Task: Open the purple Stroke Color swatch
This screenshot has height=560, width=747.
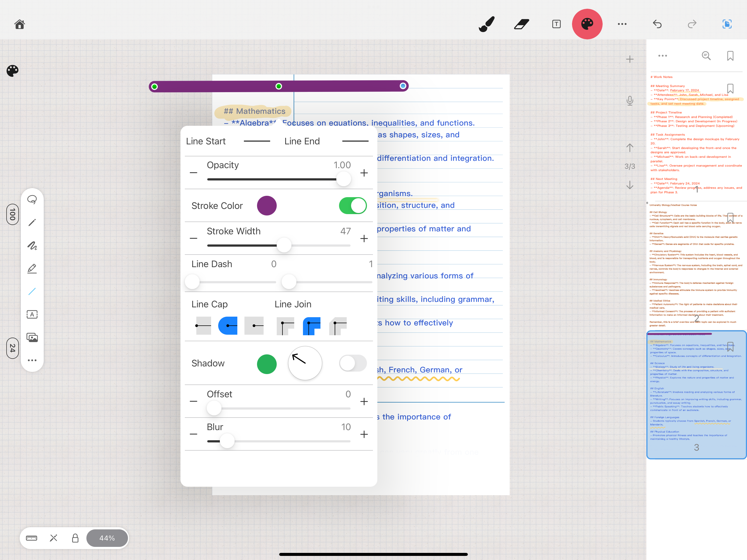Action: (266, 206)
